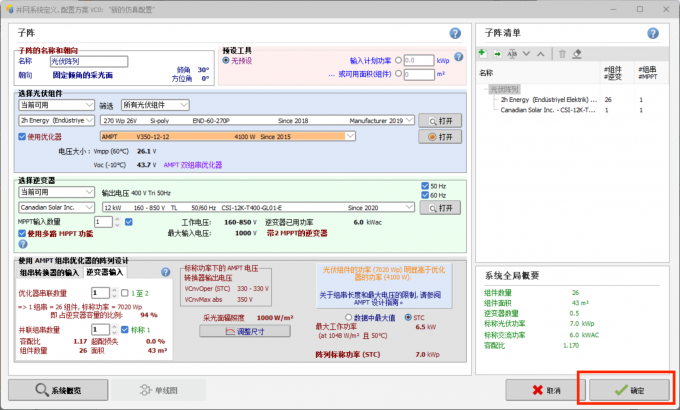This screenshot has height=410, width=680.
Task: Delete the sub-array with the trash icon
Action: tap(562, 54)
